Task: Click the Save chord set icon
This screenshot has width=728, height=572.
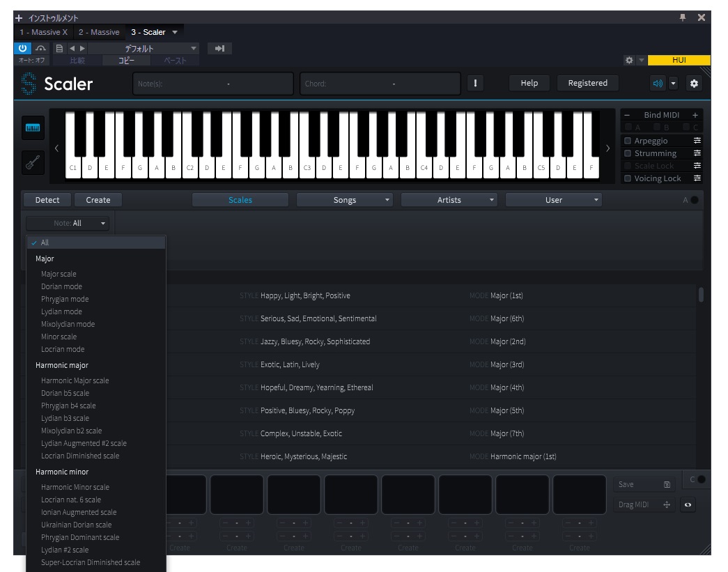Action: (x=667, y=484)
